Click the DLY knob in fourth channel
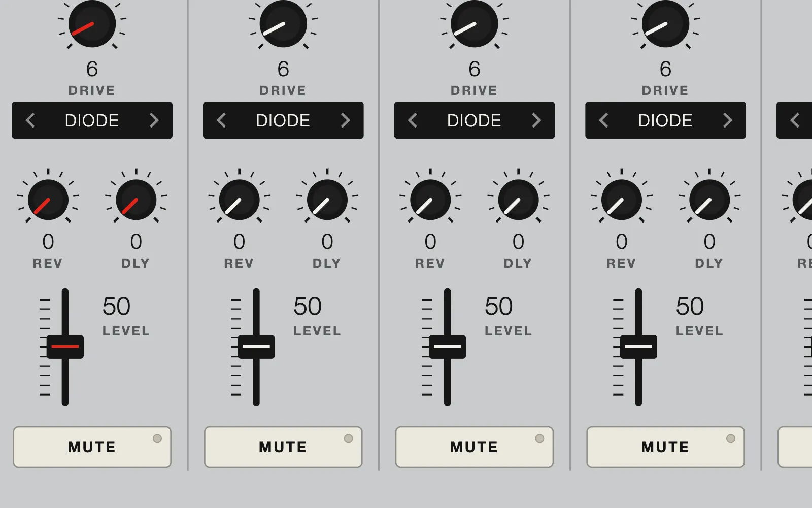Viewport: 812px width, 508px height. pyautogui.click(x=709, y=200)
